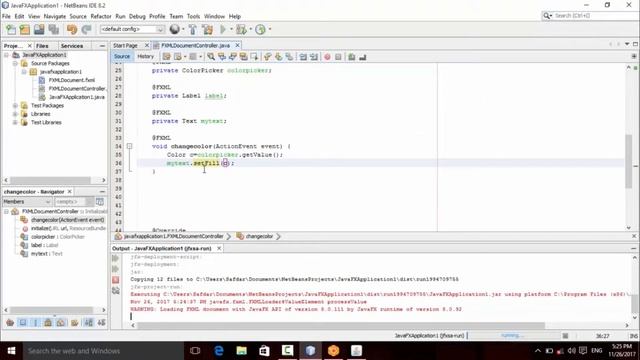Open the Navigate menu
Screen dimensions: 640x360
[55, 16]
